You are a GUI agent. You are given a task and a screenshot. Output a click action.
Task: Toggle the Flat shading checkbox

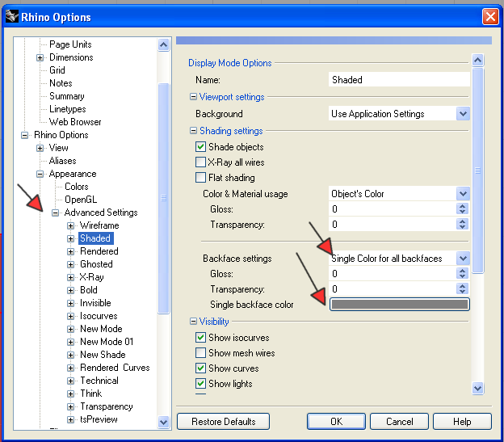pyautogui.click(x=201, y=178)
